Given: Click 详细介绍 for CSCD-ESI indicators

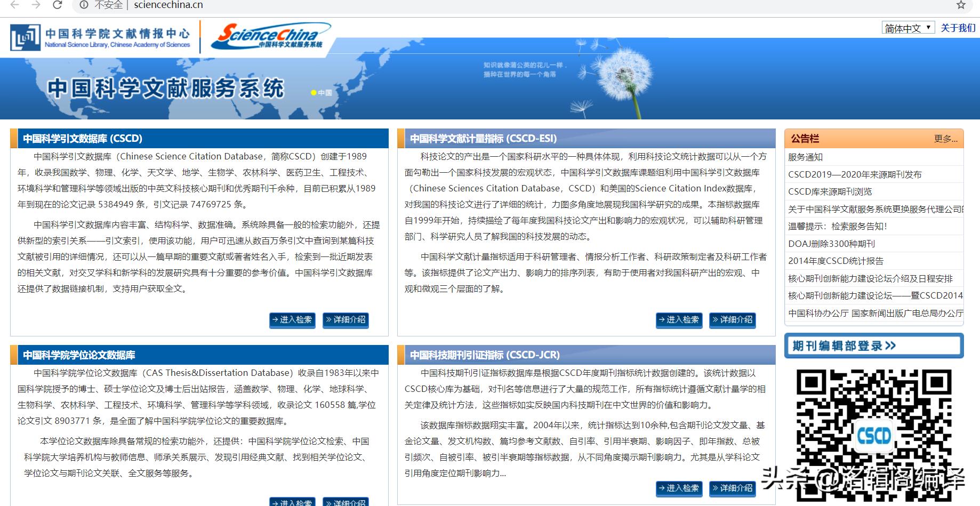Looking at the screenshot, I should pyautogui.click(x=732, y=320).
